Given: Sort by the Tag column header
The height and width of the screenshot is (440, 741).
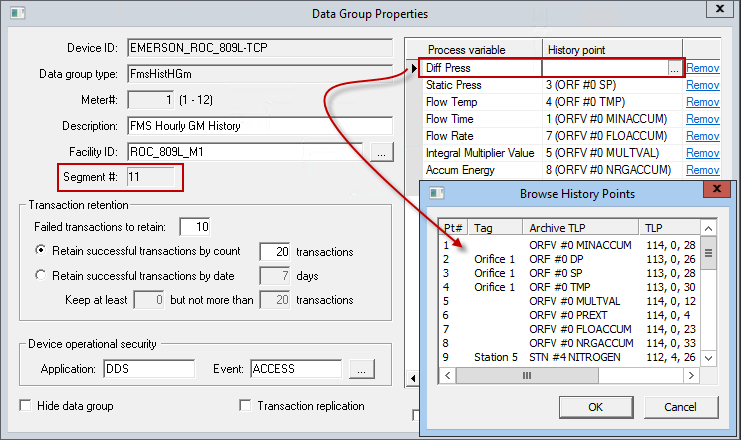Looking at the screenshot, I should [495, 228].
